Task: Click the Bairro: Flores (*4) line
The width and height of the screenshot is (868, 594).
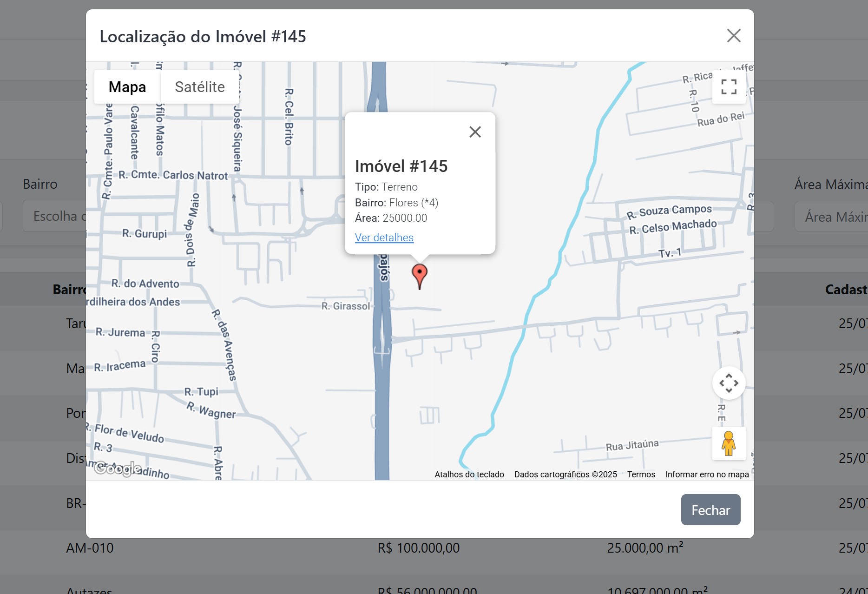Action: click(x=397, y=203)
